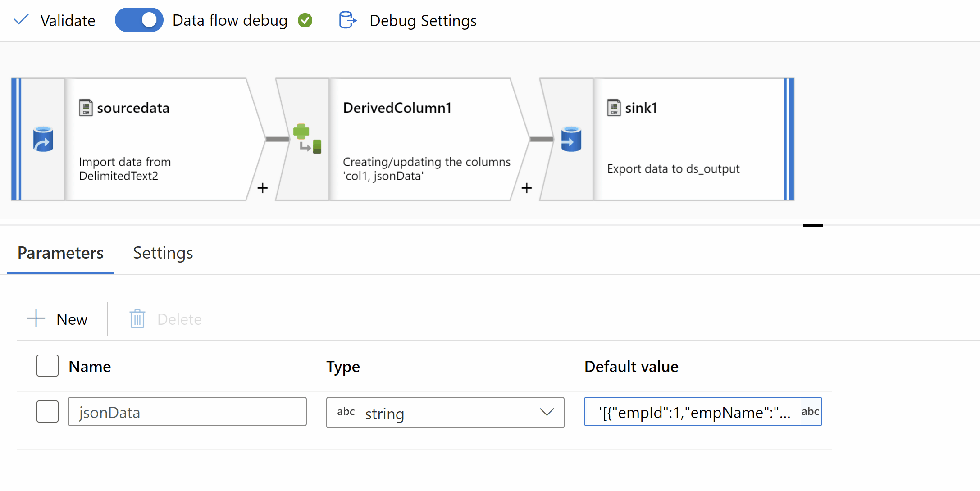980x491 pixels.
Task: Check the select-all checkbox beside Name
Action: (x=47, y=366)
